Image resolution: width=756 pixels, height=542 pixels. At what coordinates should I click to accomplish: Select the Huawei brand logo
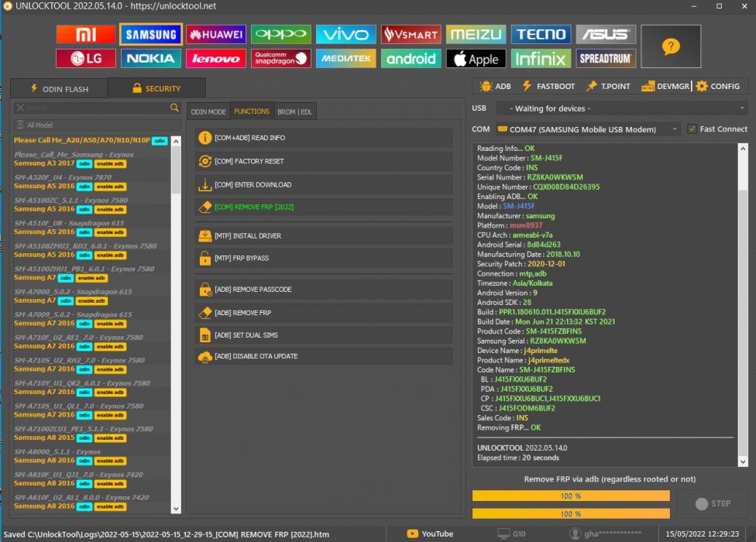[x=216, y=34]
